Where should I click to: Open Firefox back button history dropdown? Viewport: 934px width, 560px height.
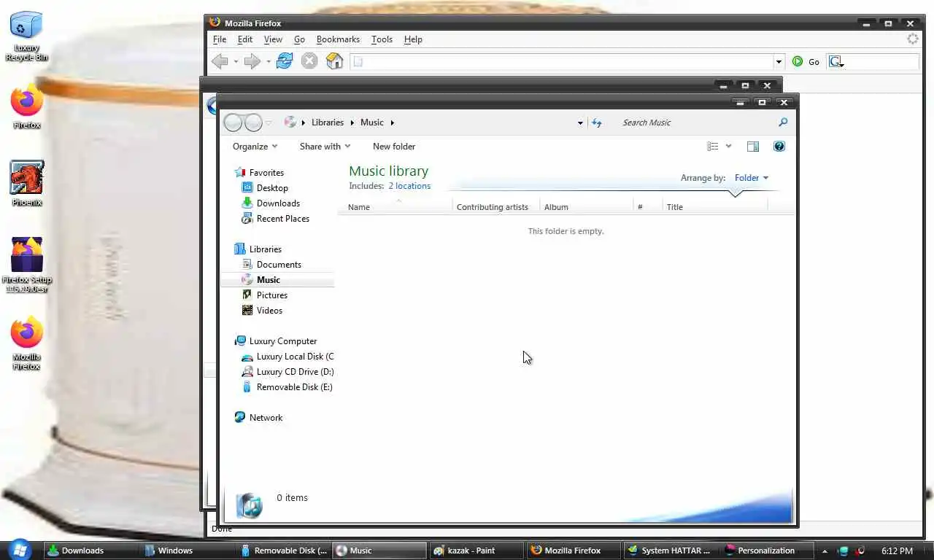[236, 62]
